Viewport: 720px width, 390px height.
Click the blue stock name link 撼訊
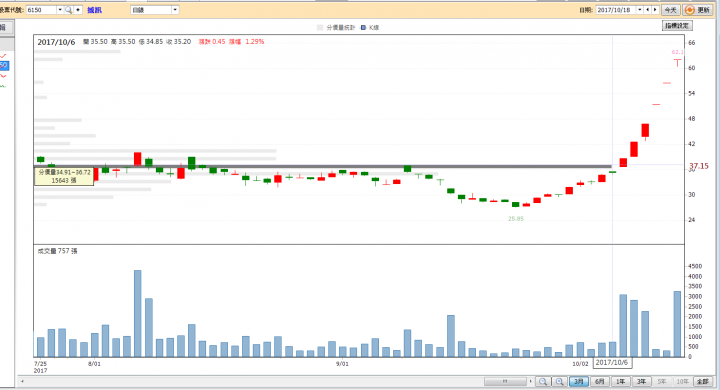click(x=95, y=10)
